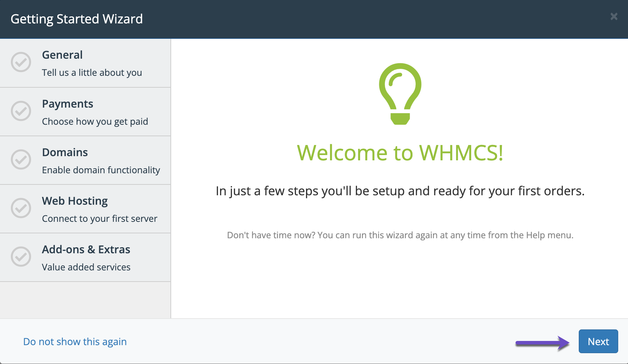The height and width of the screenshot is (364, 628).
Task: Go to the Domains step title
Action: point(65,152)
